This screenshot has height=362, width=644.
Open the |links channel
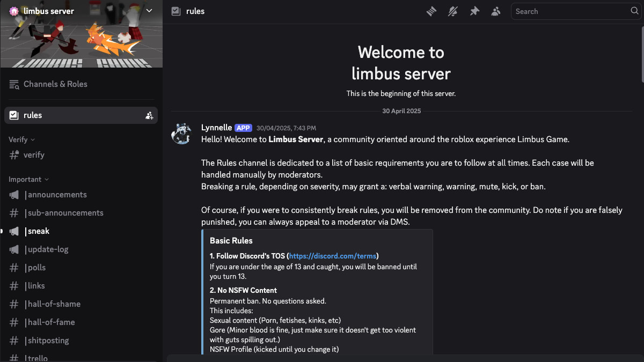(x=81, y=286)
